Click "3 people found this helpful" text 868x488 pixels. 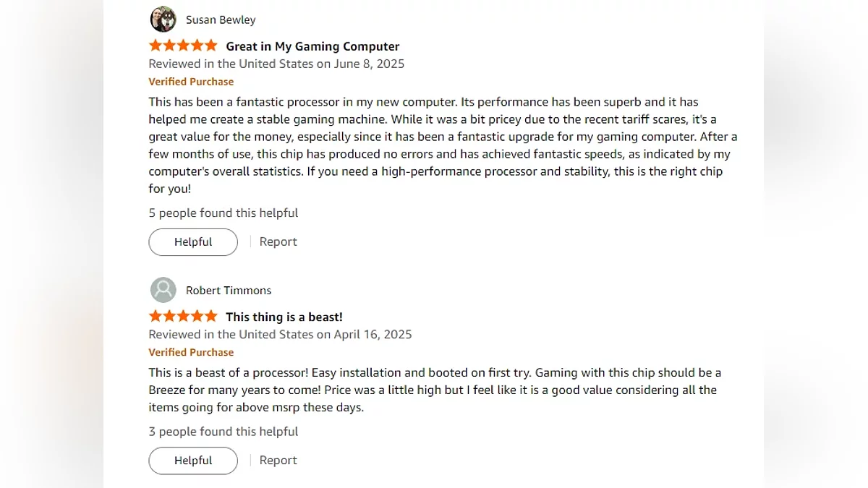[224, 431]
